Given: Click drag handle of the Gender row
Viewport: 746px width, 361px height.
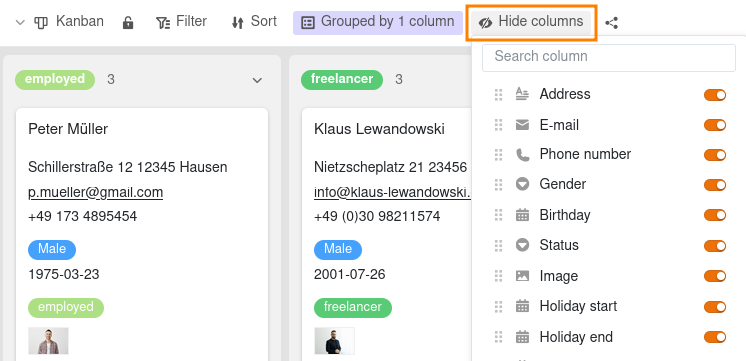Looking at the screenshot, I should click(x=498, y=185).
